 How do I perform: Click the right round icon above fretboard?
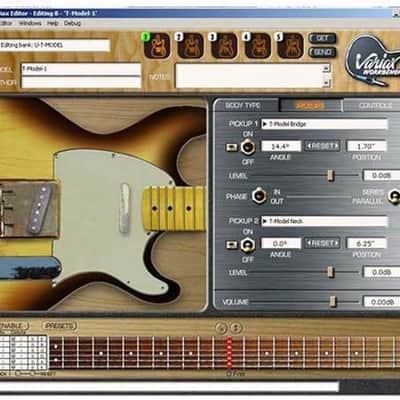pyautogui.click(x=236, y=328)
